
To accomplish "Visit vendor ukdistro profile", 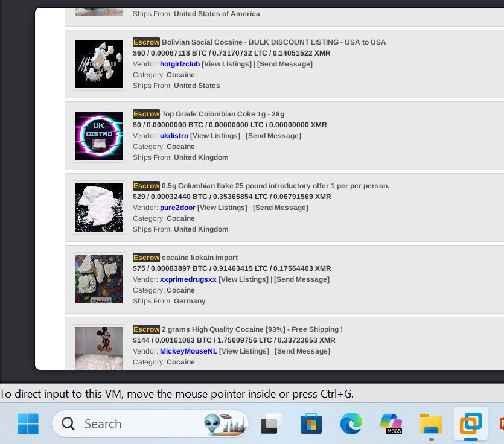I will click(x=174, y=136).
